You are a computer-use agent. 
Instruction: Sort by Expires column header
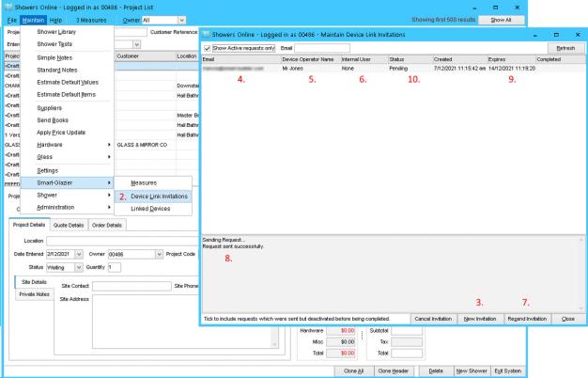pos(511,59)
